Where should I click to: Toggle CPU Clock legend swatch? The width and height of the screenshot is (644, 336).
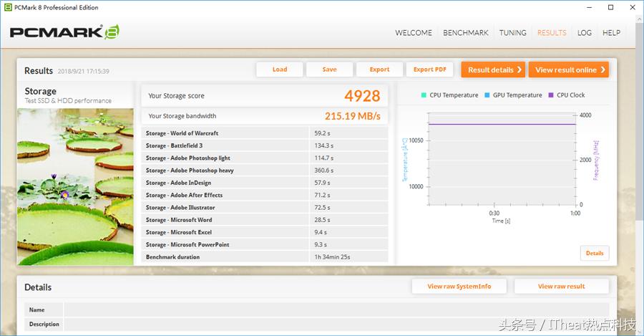(551, 95)
